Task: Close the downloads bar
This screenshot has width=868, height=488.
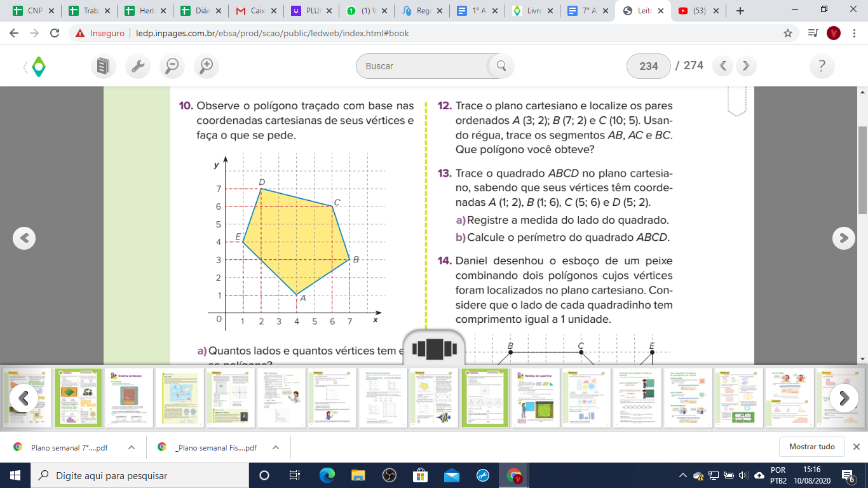Action: 856,447
